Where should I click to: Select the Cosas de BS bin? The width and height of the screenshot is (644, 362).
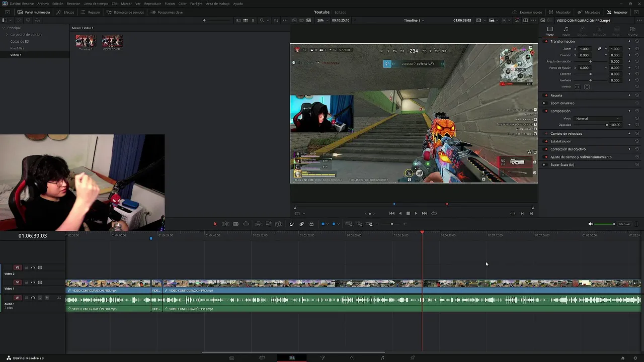[x=20, y=41]
